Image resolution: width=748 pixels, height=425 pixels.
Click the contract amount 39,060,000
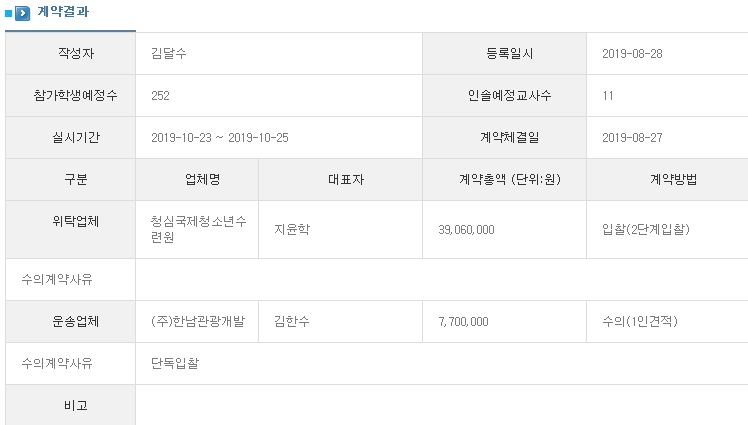pyautogui.click(x=466, y=230)
